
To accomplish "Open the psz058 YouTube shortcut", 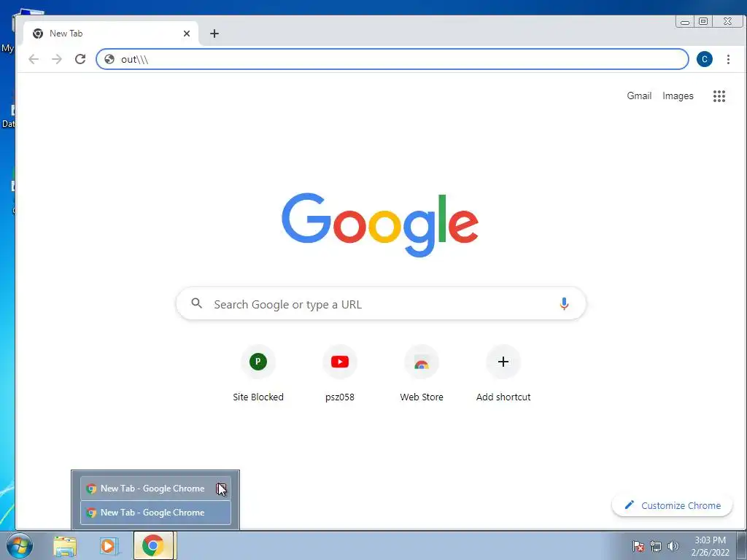I will point(340,374).
